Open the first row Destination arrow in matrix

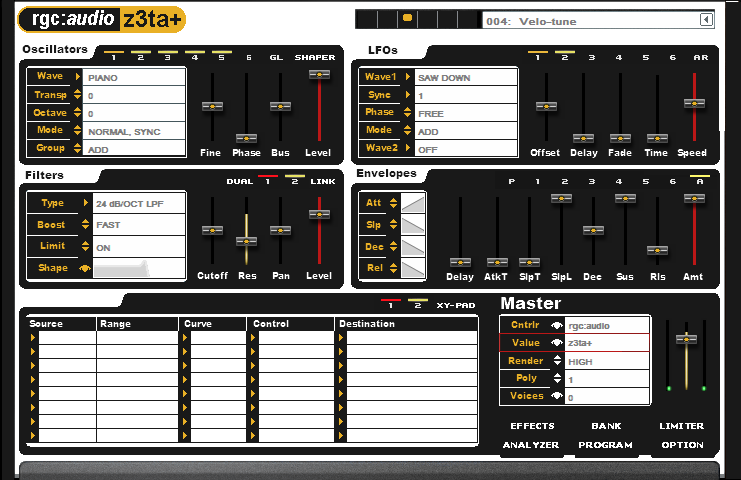click(x=341, y=337)
